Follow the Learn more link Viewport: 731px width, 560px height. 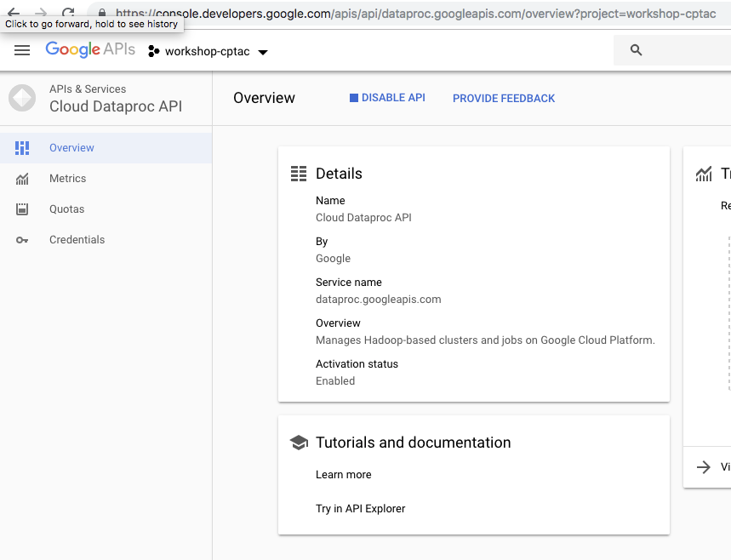(343, 474)
